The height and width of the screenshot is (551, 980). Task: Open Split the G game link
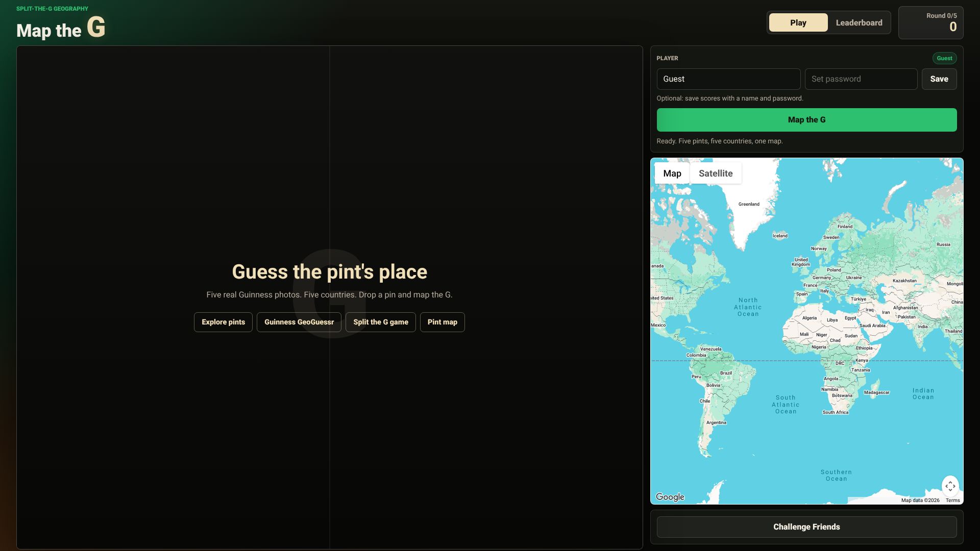[381, 322]
